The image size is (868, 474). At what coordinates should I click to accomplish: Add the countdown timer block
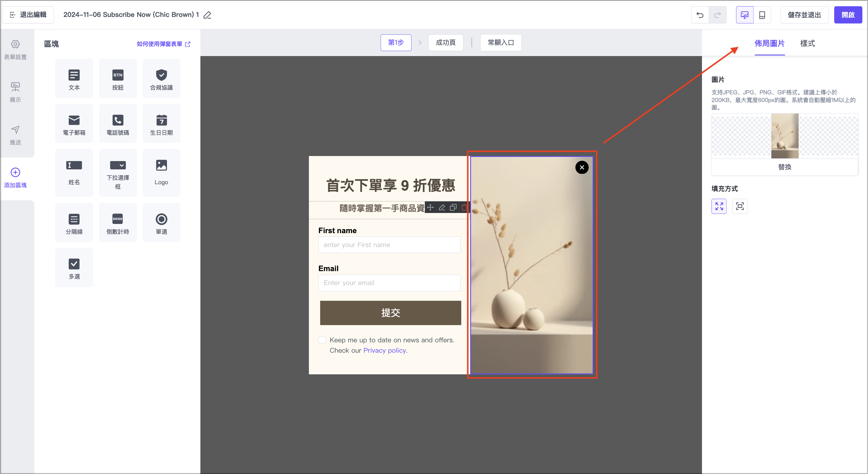tap(118, 223)
